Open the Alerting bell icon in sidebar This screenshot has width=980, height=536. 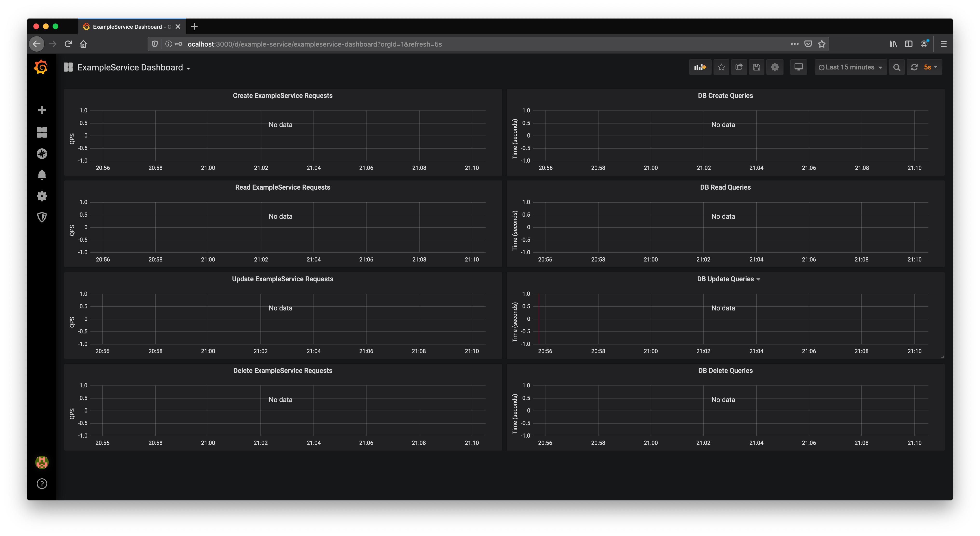pyautogui.click(x=42, y=175)
